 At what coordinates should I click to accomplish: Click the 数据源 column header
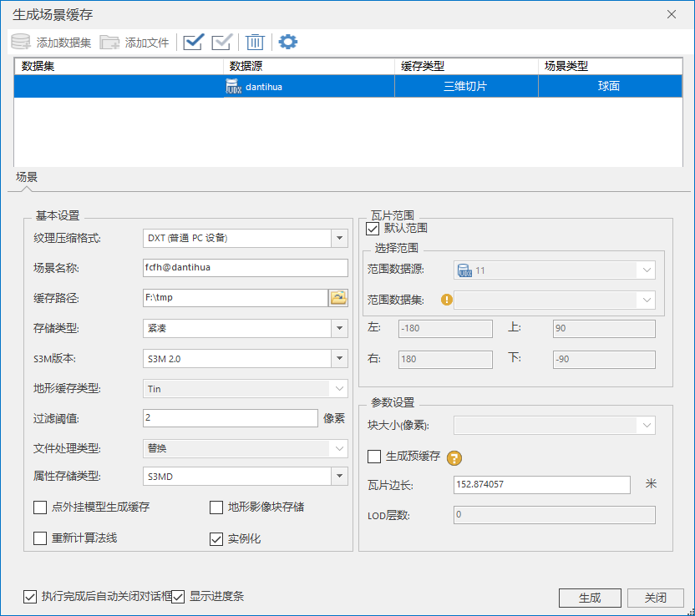tap(309, 67)
